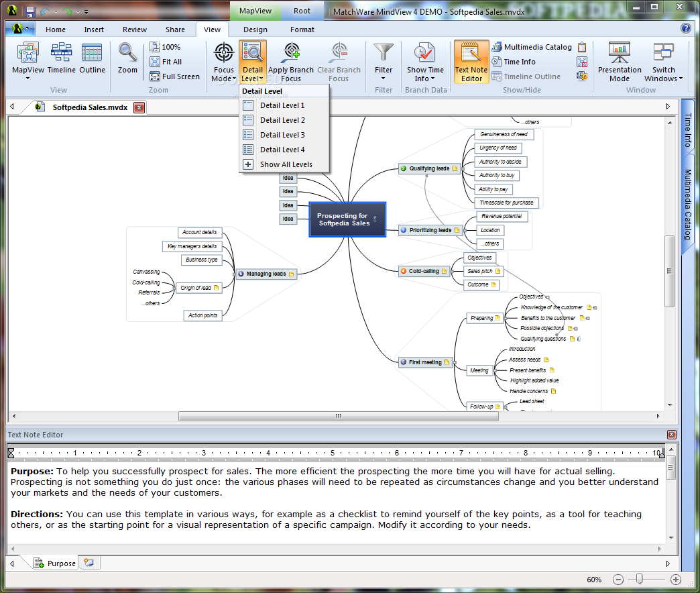The image size is (700, 593).
Task: Switch to the Outline view
Action: (92, 58)
